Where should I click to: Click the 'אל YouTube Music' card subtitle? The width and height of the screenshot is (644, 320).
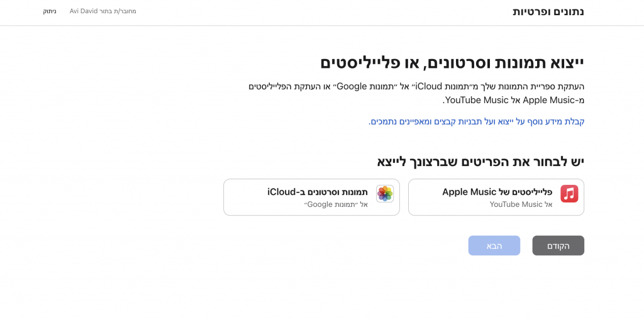click(521, 204)
